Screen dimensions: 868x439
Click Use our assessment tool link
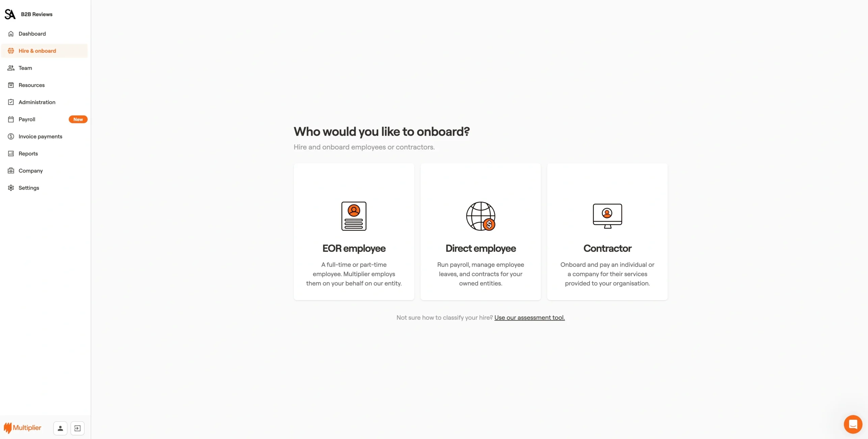(530, 318)
